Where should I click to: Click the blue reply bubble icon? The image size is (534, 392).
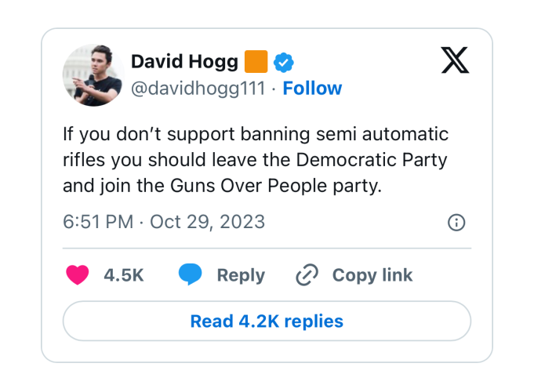click(x=191, y=274)
